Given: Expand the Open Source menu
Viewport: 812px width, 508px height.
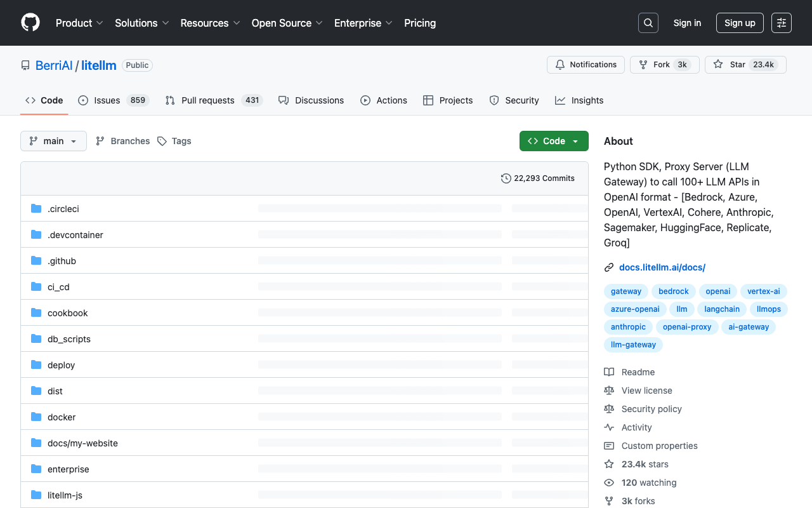Looking at the screenshot, I should coord(287,23).
